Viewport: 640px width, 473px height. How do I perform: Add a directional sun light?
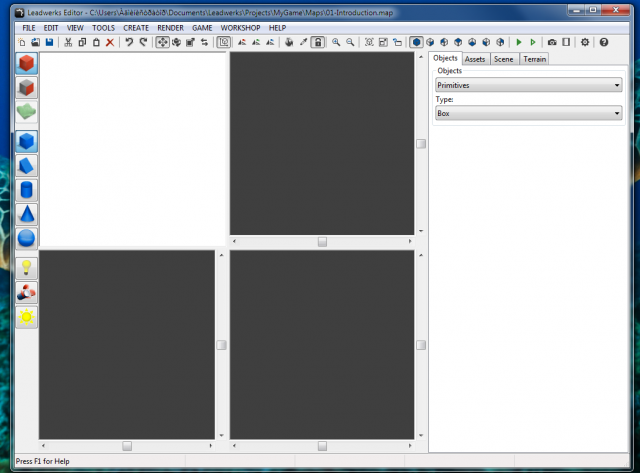coord(27,316)
